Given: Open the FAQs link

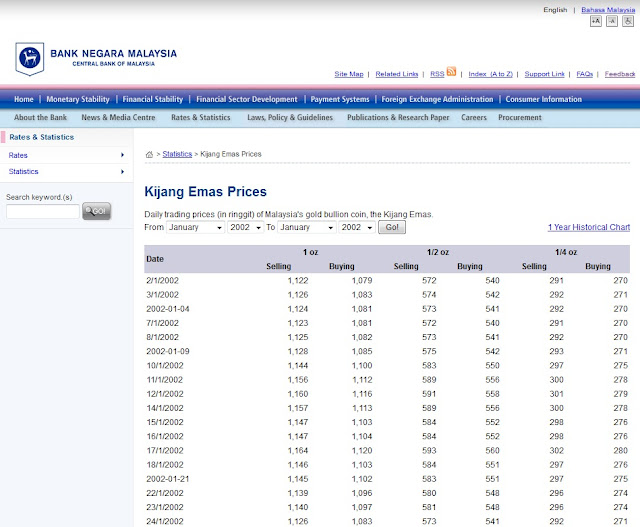Looking at the screenshot, I should coord(584,74).
